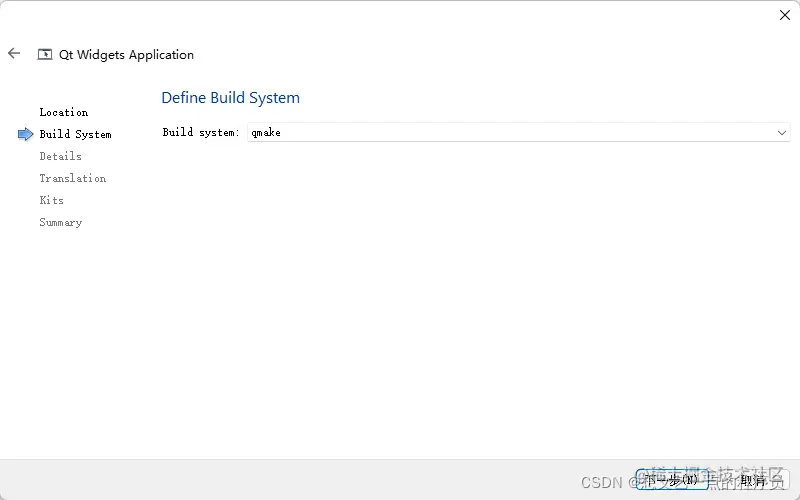
Task: Click the blue current-step arrow indicator
Action: click(26, 134)
